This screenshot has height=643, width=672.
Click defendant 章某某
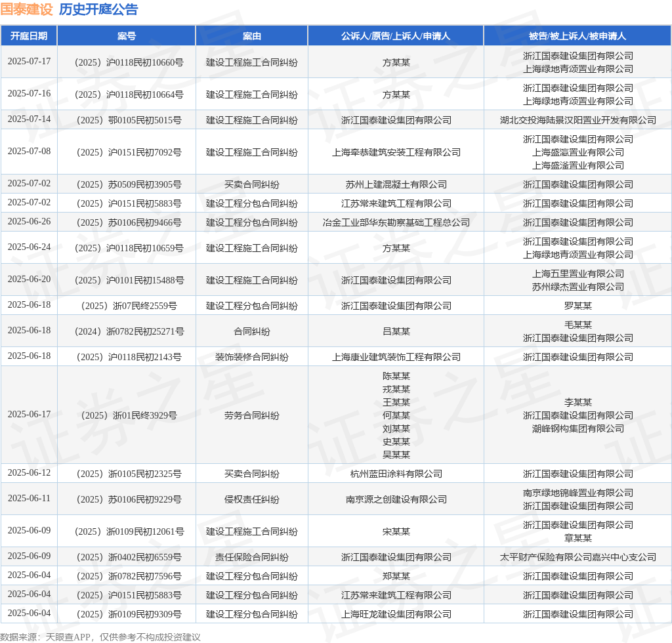[x=577, y=538]
